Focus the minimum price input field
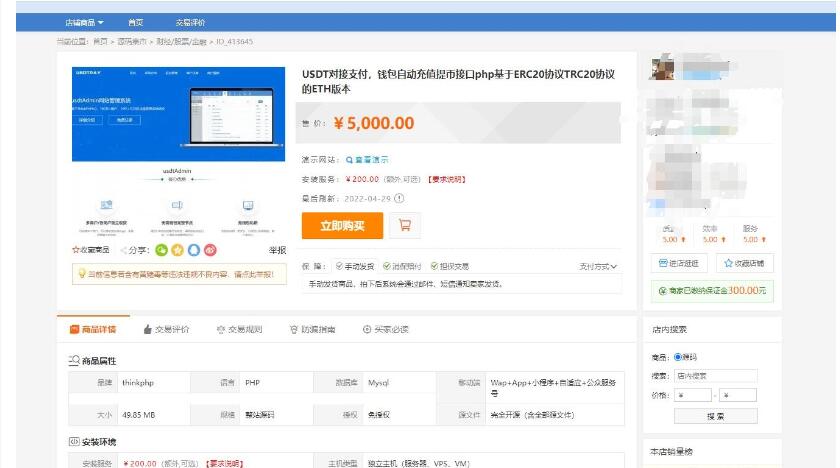840x468 pixels. click(x=693, y=395)
